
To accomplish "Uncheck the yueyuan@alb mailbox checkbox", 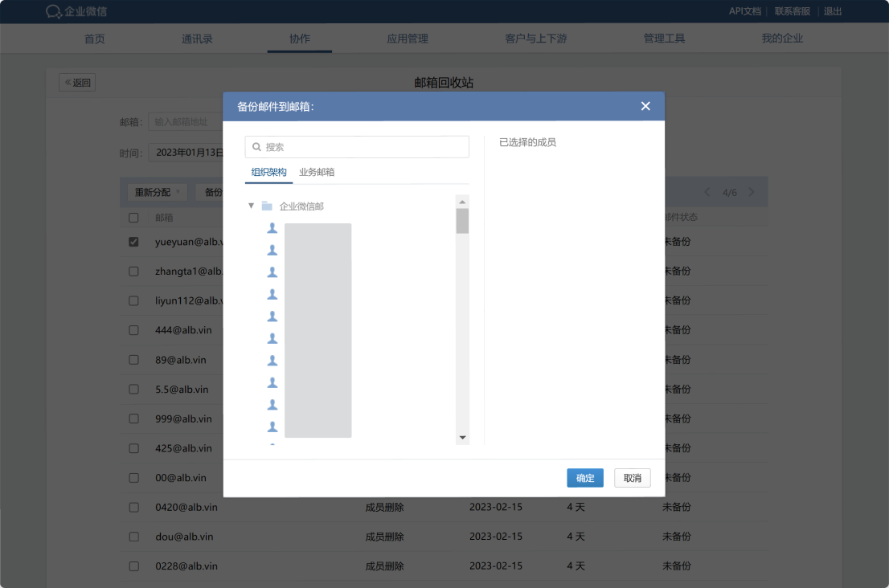I will [133, 241].
